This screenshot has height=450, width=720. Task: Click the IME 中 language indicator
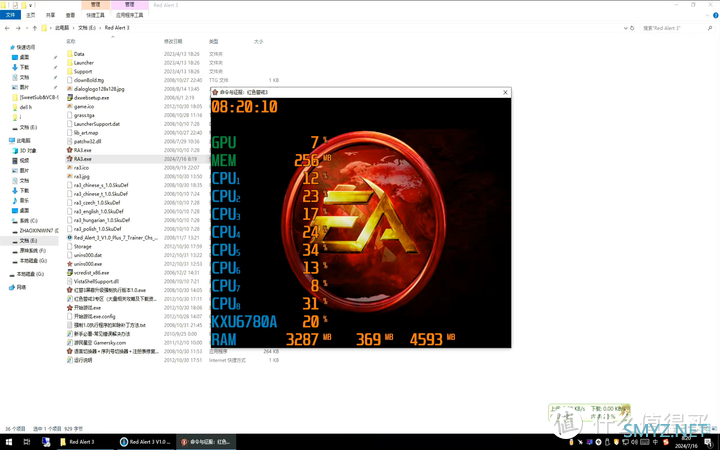pos(655,442)
